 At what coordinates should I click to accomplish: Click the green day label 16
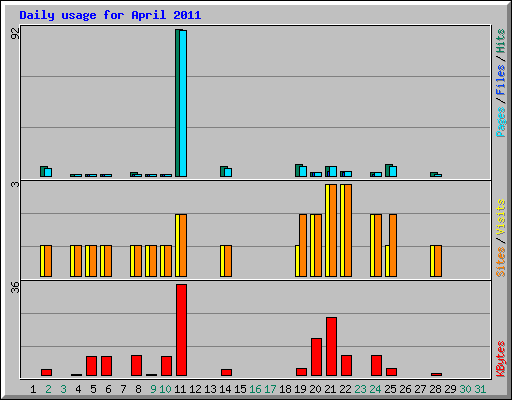point(255,389)
